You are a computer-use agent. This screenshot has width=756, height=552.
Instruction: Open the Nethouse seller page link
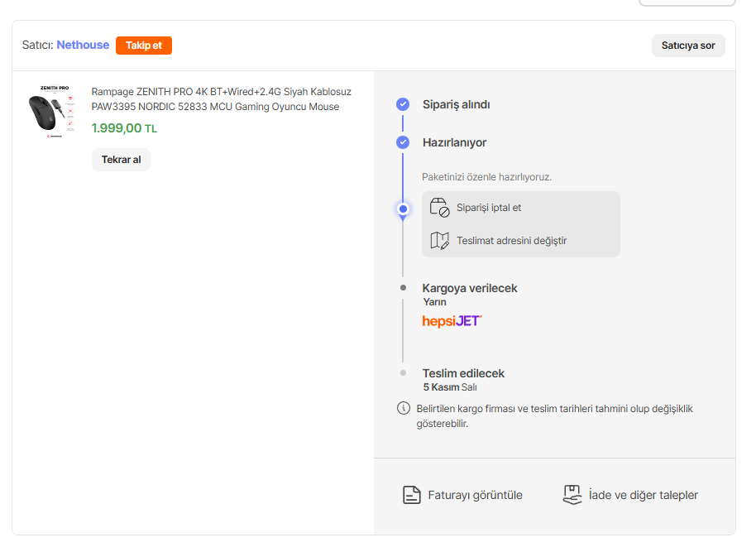pos(83,46)
